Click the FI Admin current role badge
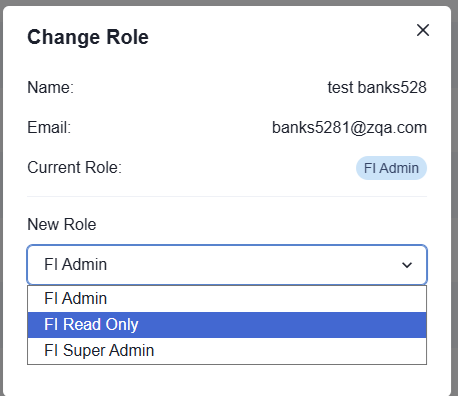Image resolution: width=458 pixels, height=396 pixels. (x=391, y=168)
